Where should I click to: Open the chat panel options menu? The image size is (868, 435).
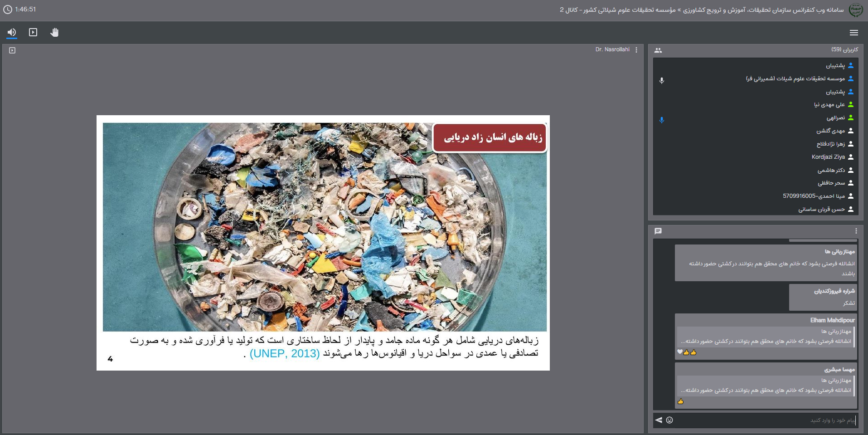coord(856,231)
